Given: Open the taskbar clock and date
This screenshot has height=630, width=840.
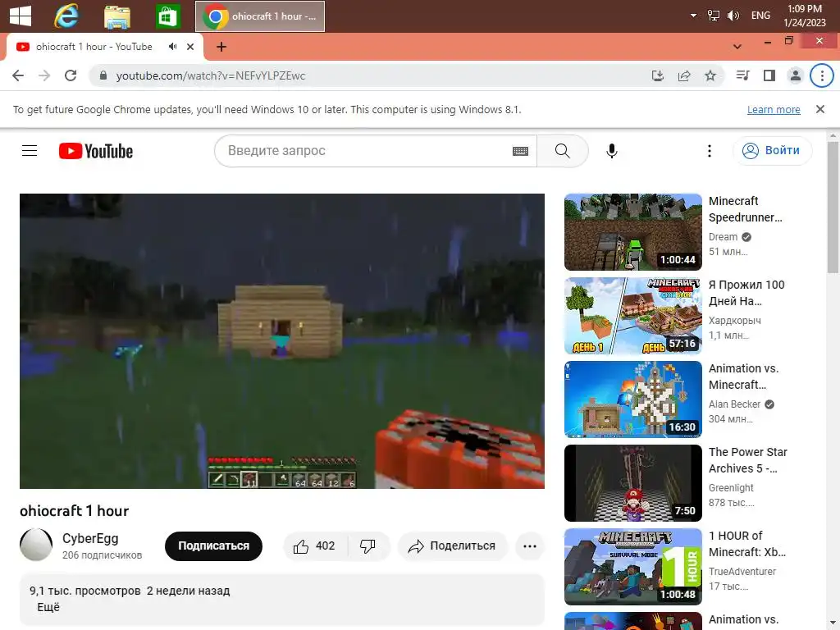Looking at the screenshot, I should (x=805, y=16).
